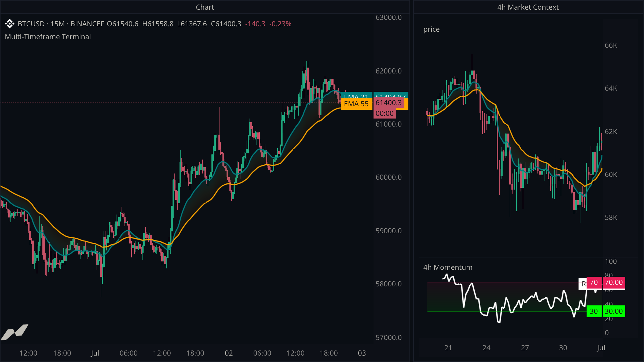644x362 pixels.
Task: Click the 66K axis label
Action: tap(611, 45)
